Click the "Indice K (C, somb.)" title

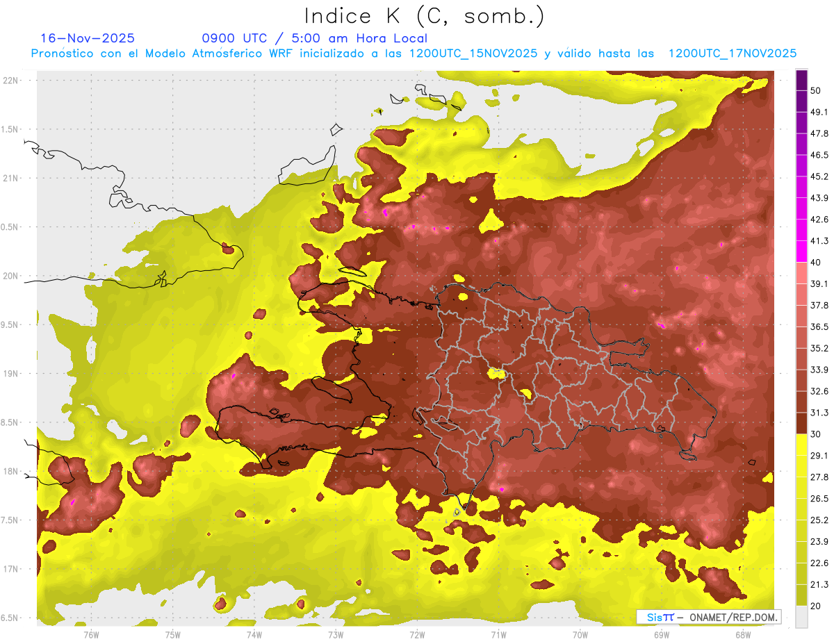click(424, 17)
